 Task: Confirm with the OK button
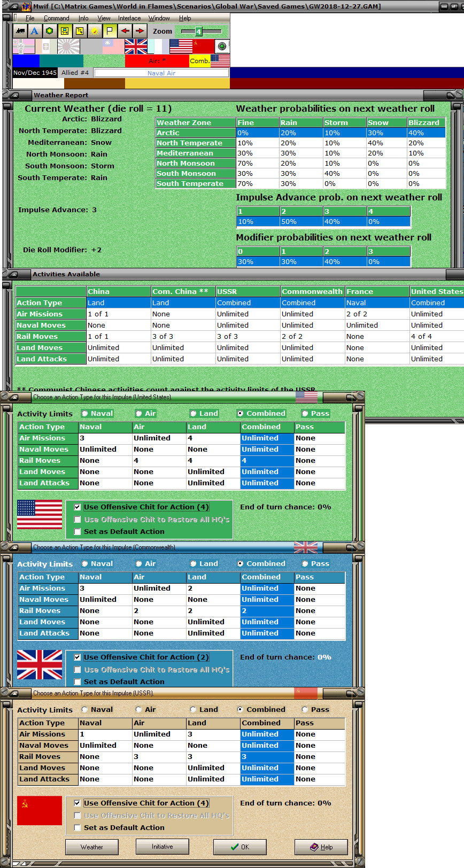[x=240, y=847]
